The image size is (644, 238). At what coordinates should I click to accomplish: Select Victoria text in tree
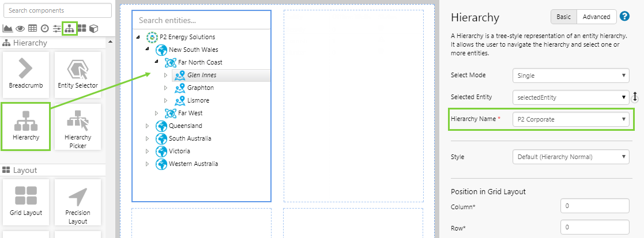179,152
